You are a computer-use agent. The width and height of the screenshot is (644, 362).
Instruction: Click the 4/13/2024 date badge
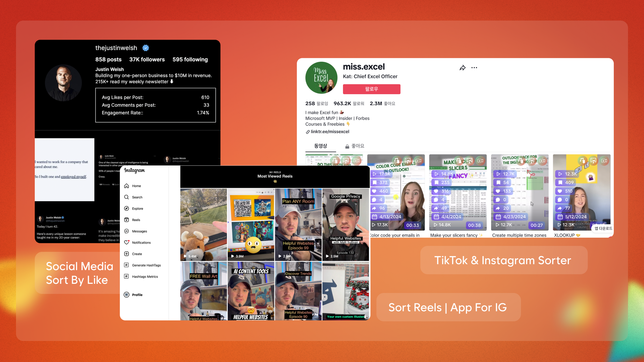387,217
